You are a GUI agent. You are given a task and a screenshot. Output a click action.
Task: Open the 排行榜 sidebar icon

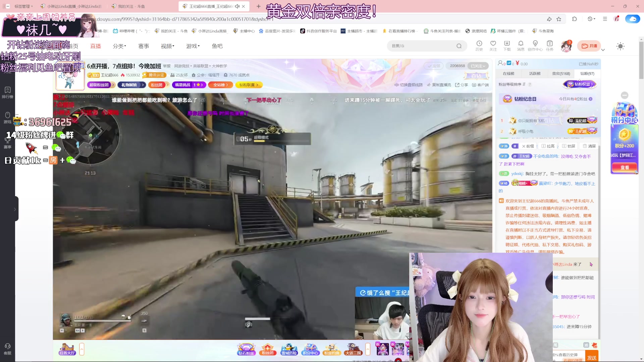pos(7,93)
